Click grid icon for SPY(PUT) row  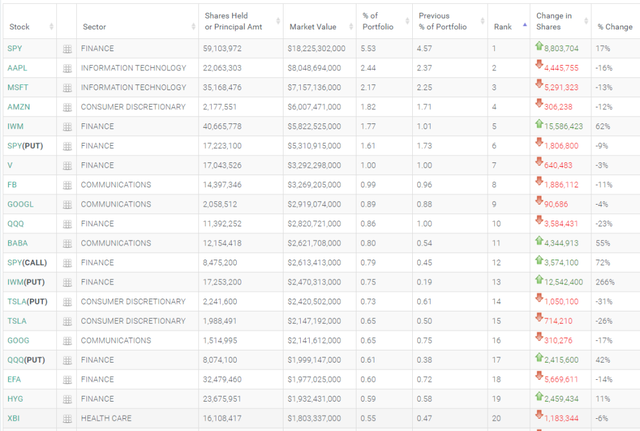(x=67, y=146)
